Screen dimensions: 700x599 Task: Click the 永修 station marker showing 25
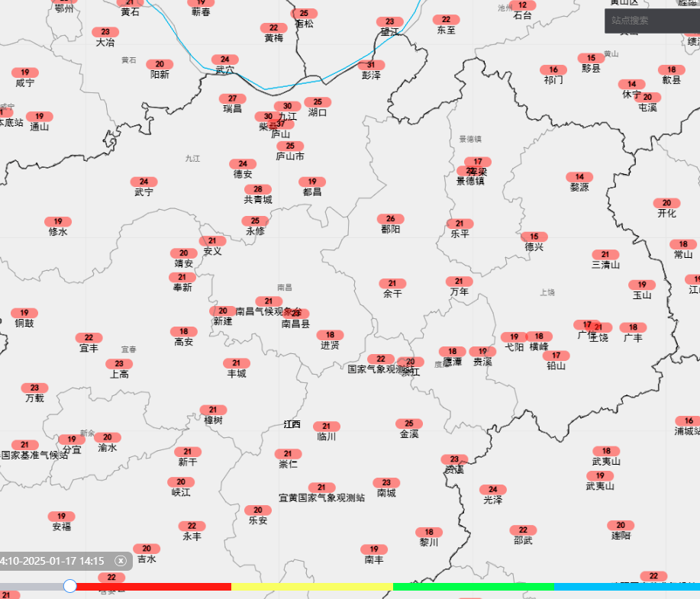pyautogui.click(x=255, y=221)
